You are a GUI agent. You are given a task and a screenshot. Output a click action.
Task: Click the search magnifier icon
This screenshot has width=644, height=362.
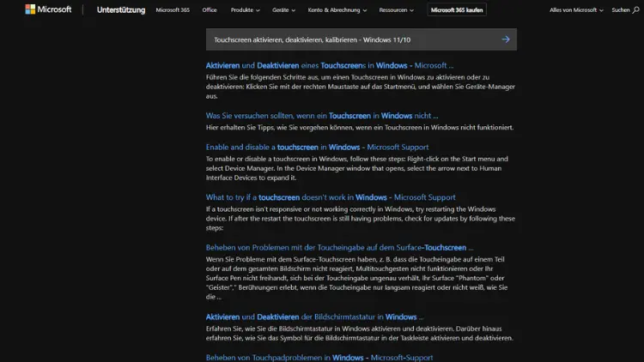coord(635,9)
